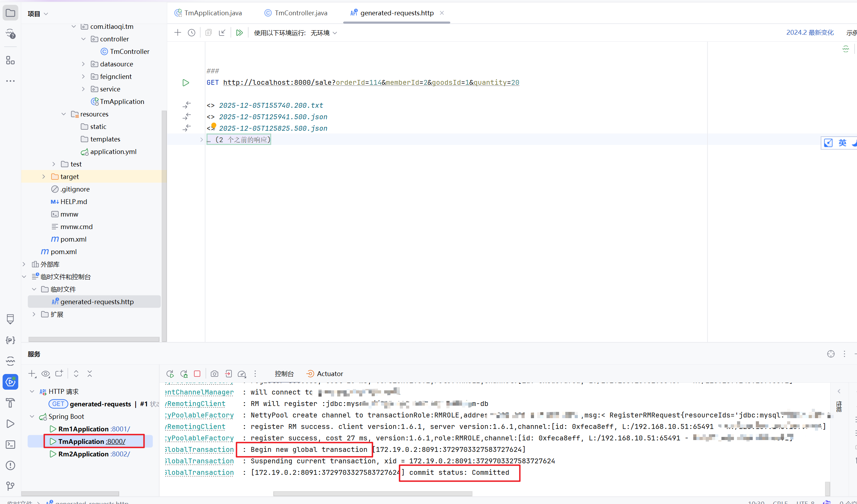Screen dimensions: 857x504
Task: Click the add request plus icon
Action: click(x=178, y=33)
